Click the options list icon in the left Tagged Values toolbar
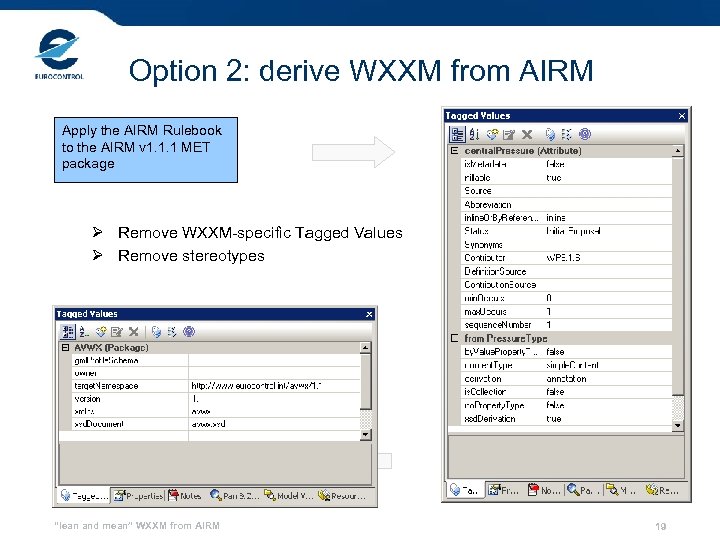Viewport: 720px width, 540px height. tap(172, 332)
